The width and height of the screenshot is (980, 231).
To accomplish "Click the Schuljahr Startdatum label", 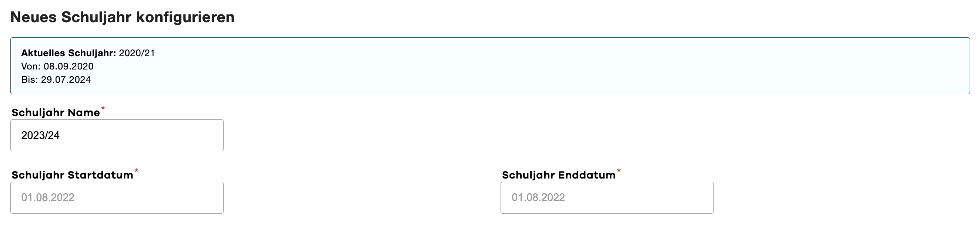I will point(72,174).
